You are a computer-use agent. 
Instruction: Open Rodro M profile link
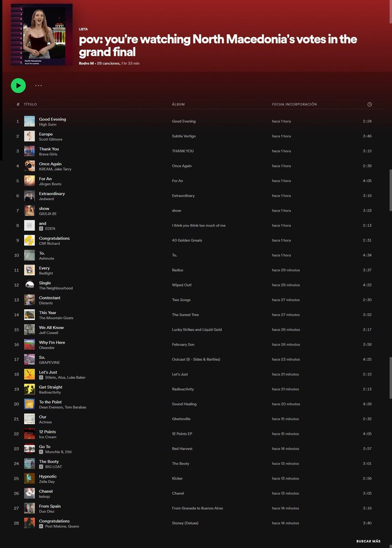pos(87,63)
